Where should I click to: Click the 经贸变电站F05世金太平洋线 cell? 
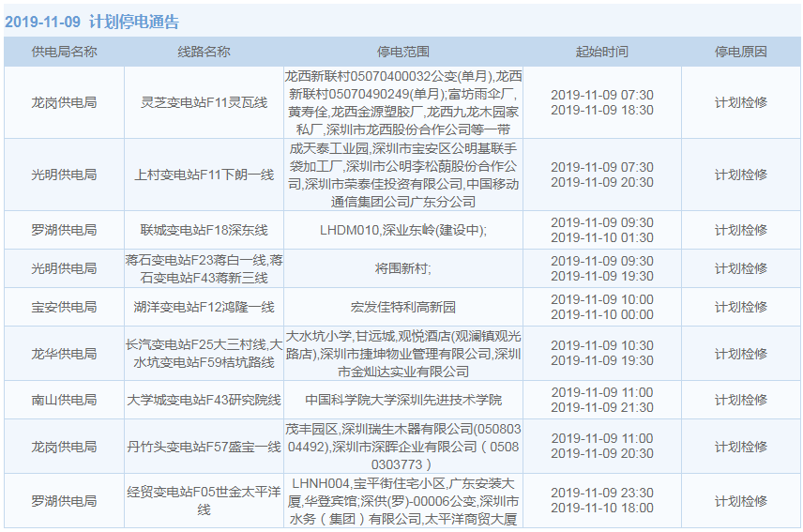tap(204, 500)
